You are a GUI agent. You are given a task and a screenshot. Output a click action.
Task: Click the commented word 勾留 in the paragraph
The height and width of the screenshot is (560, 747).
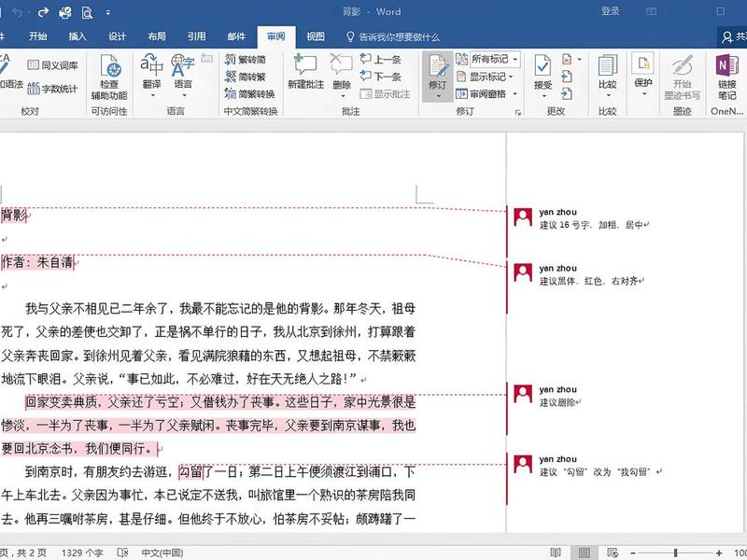tap(190, 472)
